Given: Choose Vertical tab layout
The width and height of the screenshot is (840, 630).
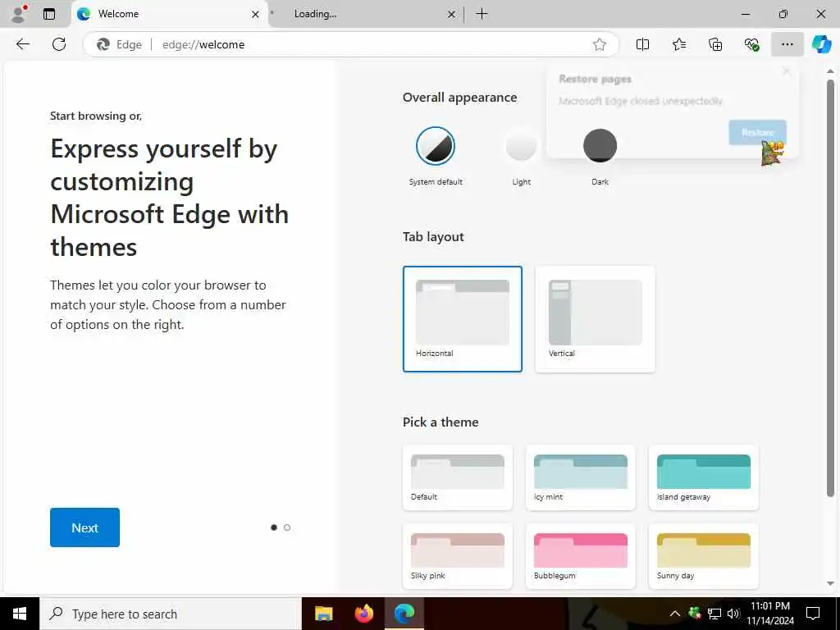Looking at the screenshot, I should point(596,319).
